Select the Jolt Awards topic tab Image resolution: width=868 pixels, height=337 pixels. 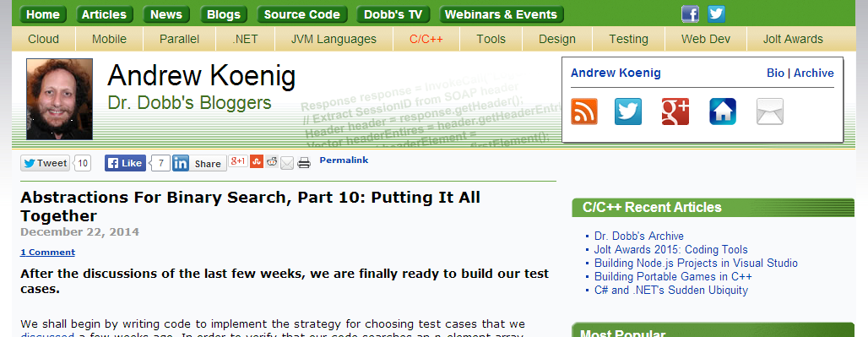click(x=793, y=40)
